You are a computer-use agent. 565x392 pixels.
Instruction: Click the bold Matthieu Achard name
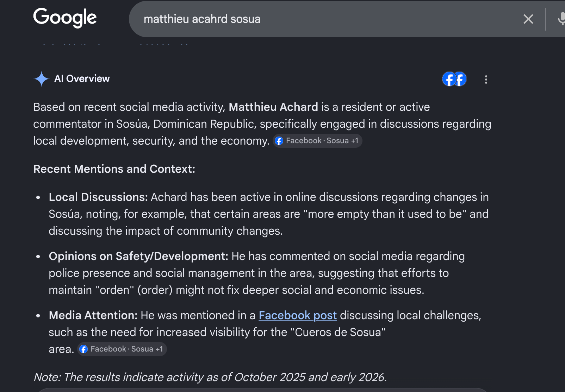pos(273,107)
